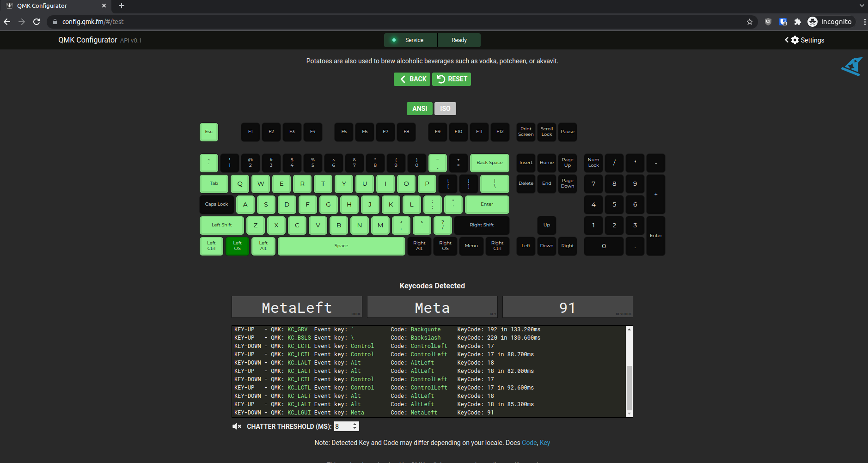The height and width of the screenshot is (463, 868).
Task: Open the browser tab search chevron
Action: (862, 6)
